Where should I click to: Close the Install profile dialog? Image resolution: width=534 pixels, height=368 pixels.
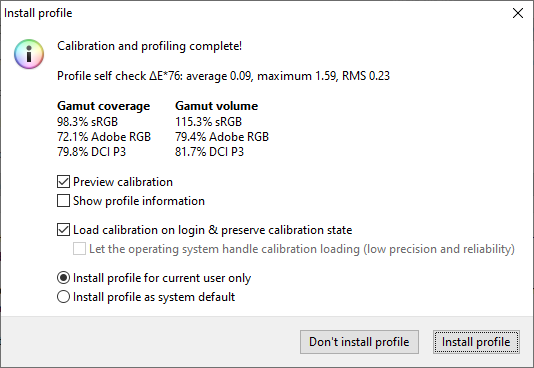pyautogui.click(x=518, y=13)
